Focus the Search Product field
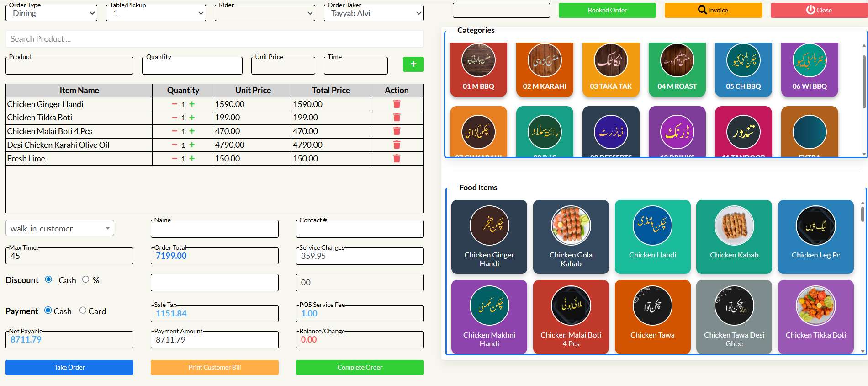868x386 pixels. pos(215,39)
